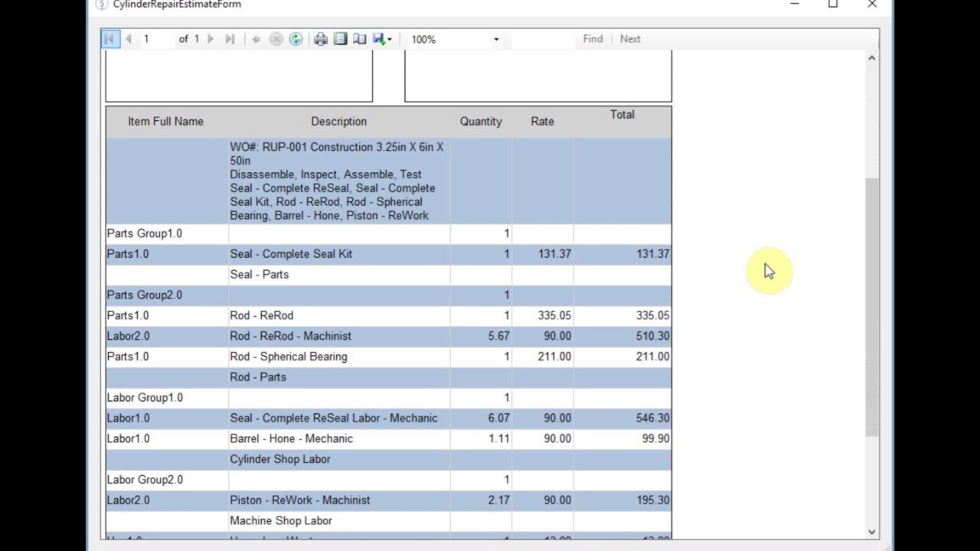Image resolution: width=980 pixels, height=551 pixels.
Task: Click the Seal - Parts text
Action: click(259, 275)
